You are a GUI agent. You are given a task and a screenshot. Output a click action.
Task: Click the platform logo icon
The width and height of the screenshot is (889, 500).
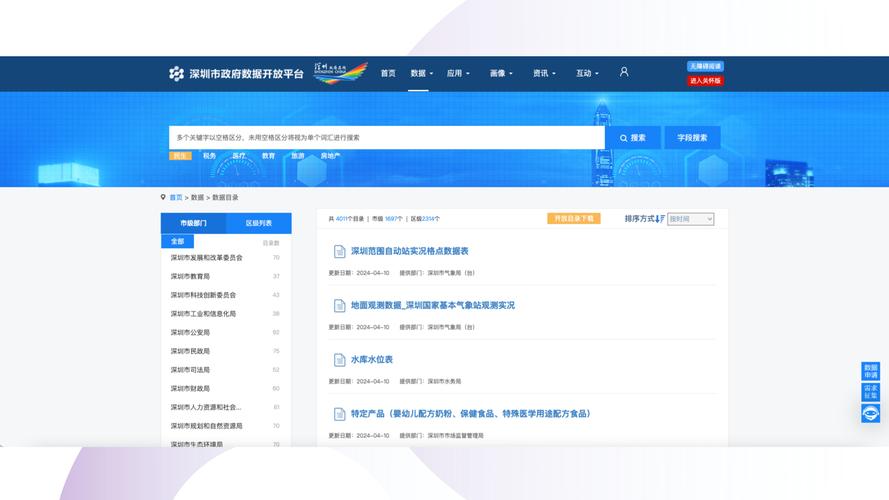pos(176,74)
